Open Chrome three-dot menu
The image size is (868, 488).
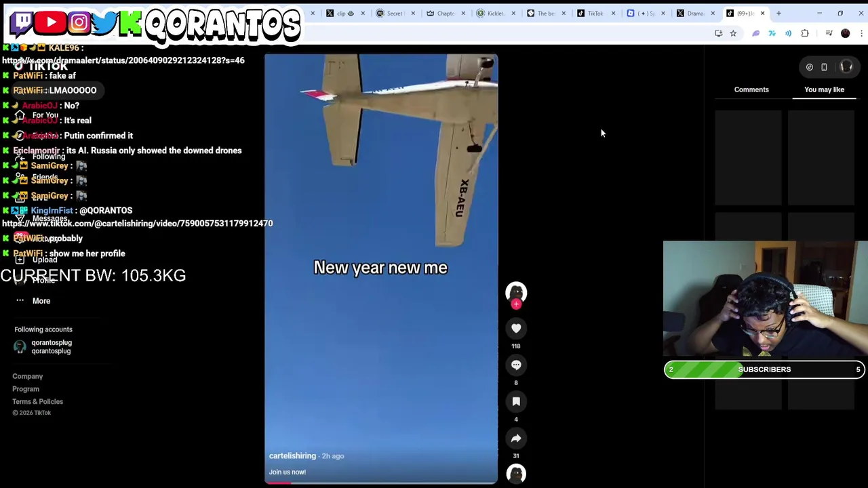pos(861,33)
